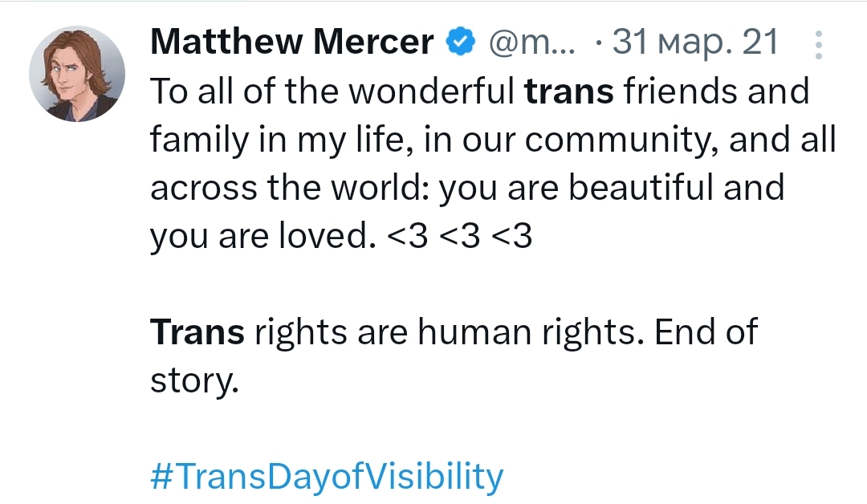Click the phrase "you are loved."

[263, 237]
